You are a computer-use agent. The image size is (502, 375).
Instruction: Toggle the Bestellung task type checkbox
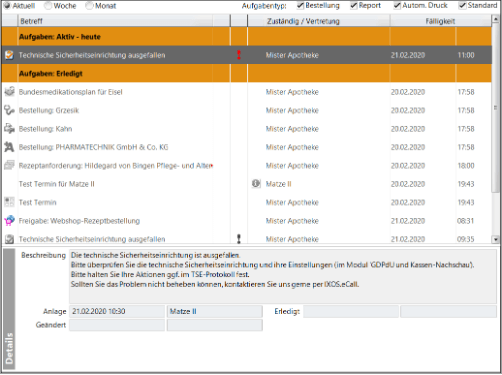(300, 5)
